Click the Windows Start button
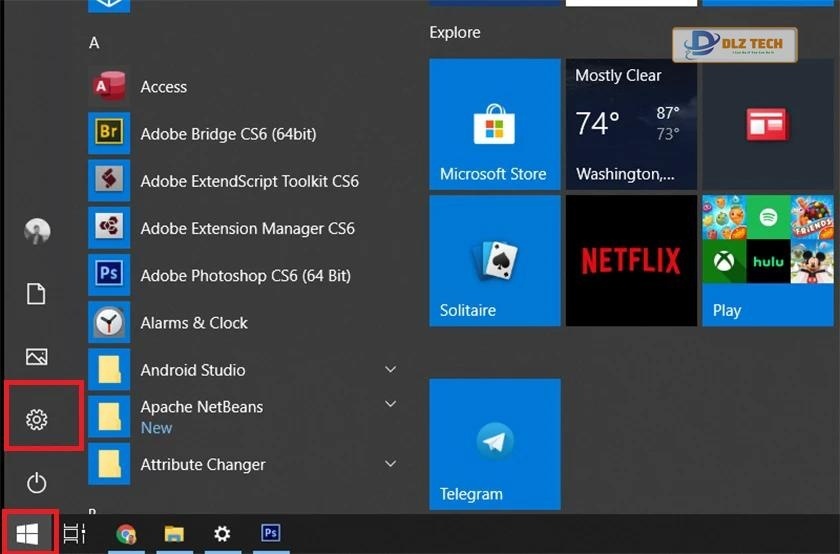This screenshot has width=840, height=554. [27, 534]
